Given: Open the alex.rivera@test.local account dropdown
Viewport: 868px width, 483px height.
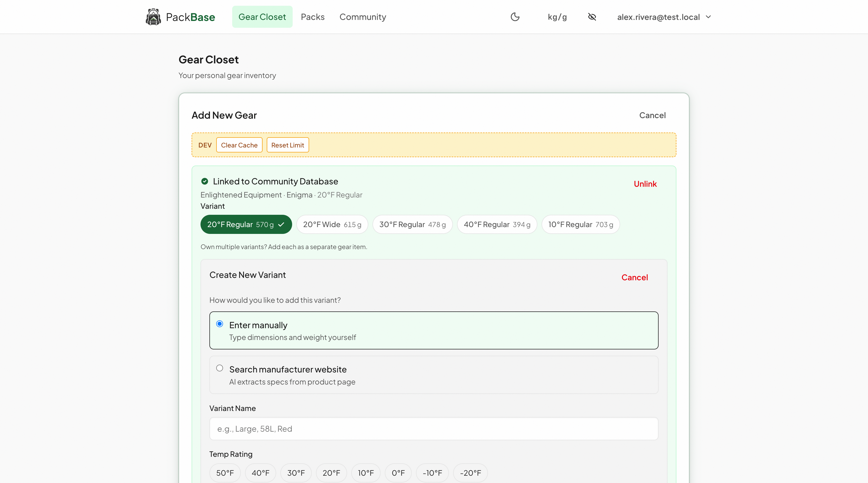Looking at the screenshot, I should pos(664,17).
